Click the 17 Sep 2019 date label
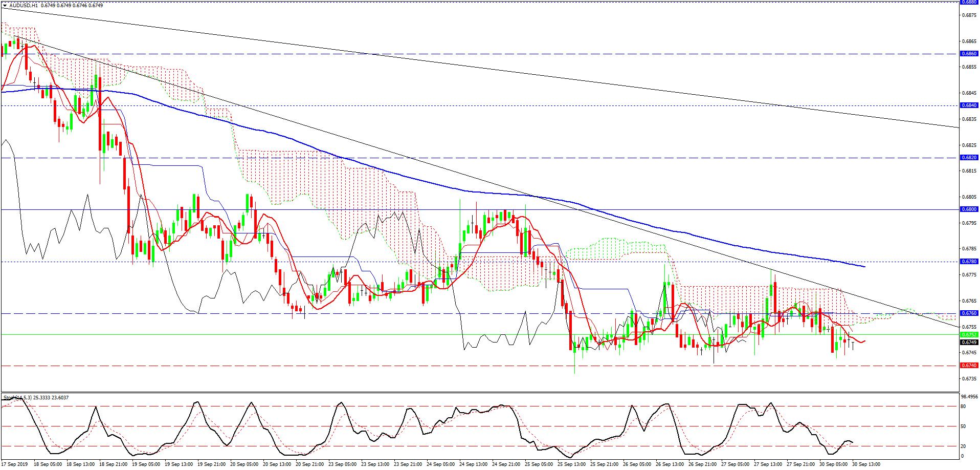Image resolution: width=980 pixels, height=470 pixels. (x=15, y=464)
